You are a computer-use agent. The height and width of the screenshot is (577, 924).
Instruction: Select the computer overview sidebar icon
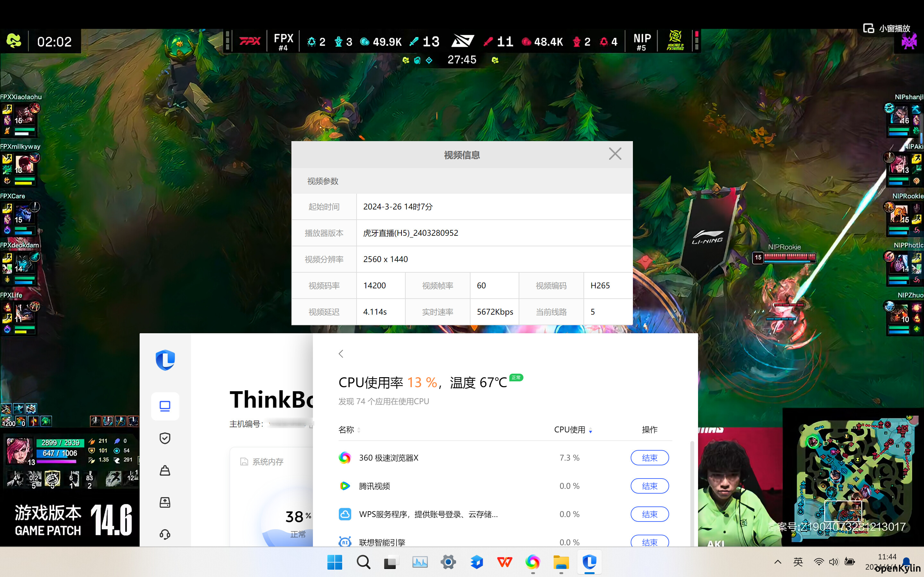pyautogui.click(x=165, y=406)
